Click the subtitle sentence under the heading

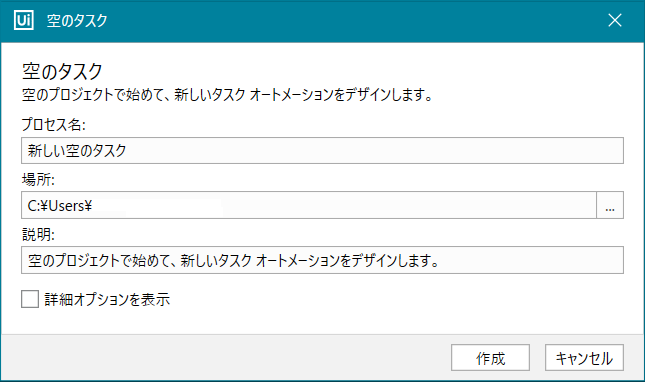(x=227, y=95)
